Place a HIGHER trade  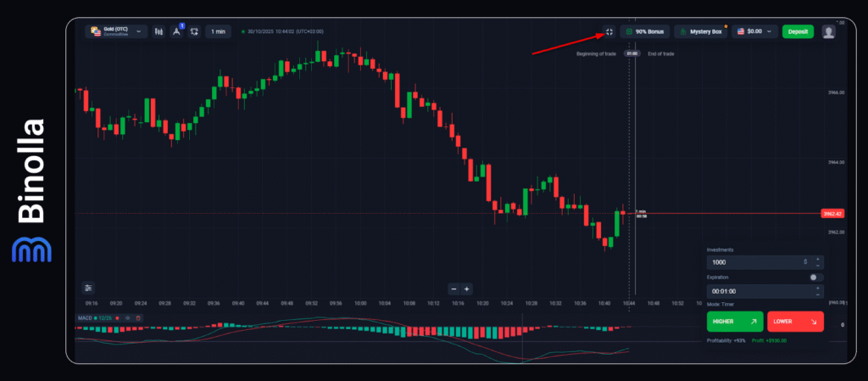(734, 322)
